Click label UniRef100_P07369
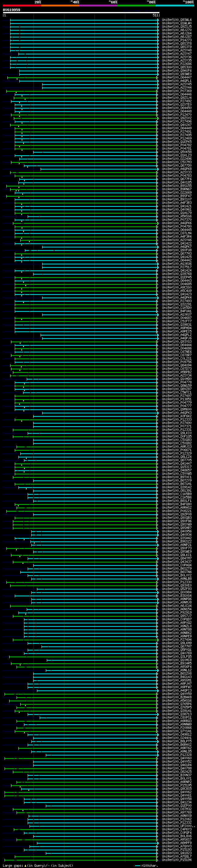197x868 pixels. coord(176,91)
